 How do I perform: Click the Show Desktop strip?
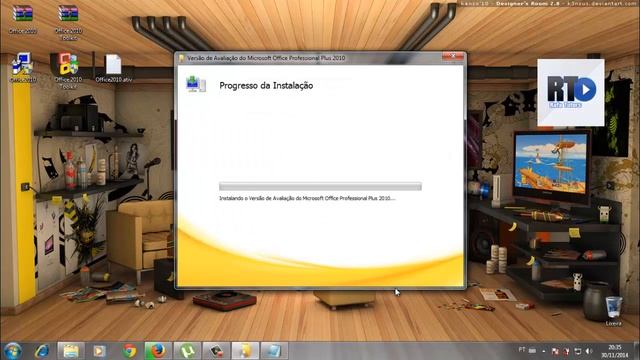point(637,351)
